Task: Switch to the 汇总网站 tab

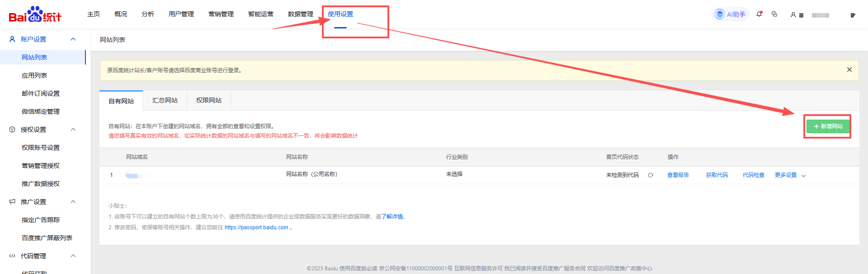Action: [x=165, y=100]
